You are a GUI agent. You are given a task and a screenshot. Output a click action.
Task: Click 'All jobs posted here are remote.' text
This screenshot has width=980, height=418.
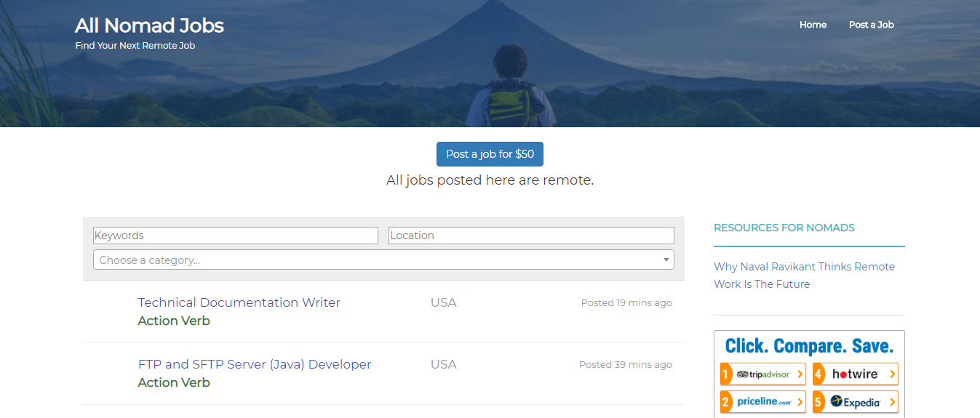(x=490, y=180)
